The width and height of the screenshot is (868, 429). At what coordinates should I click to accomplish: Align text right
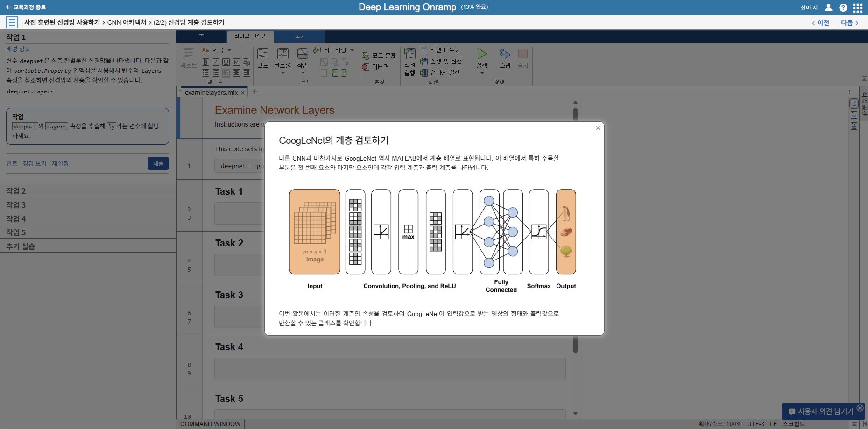click(x=247, y=73)
